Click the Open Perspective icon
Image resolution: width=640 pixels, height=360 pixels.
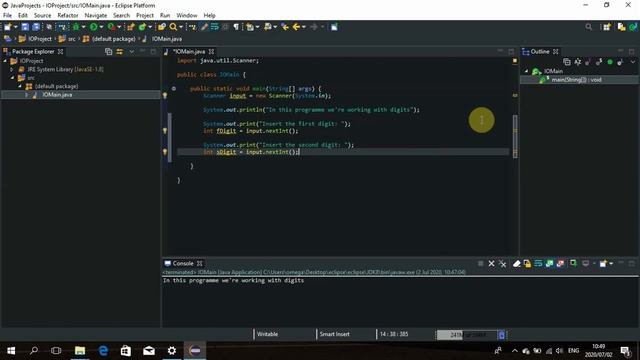tap(607, 27)
